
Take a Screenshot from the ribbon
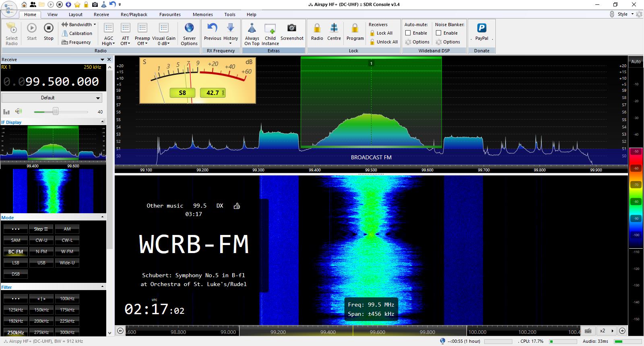(x=292, y=32)
